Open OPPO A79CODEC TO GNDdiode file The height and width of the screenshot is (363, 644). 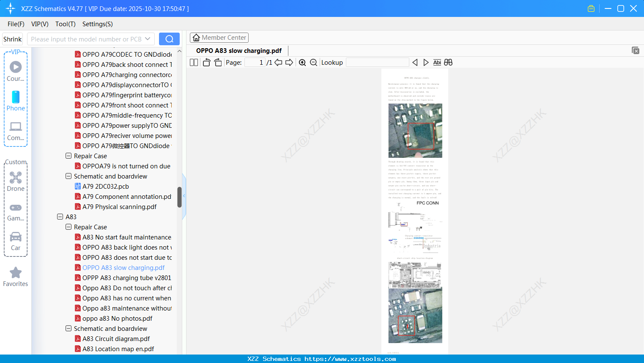[123, 55]
